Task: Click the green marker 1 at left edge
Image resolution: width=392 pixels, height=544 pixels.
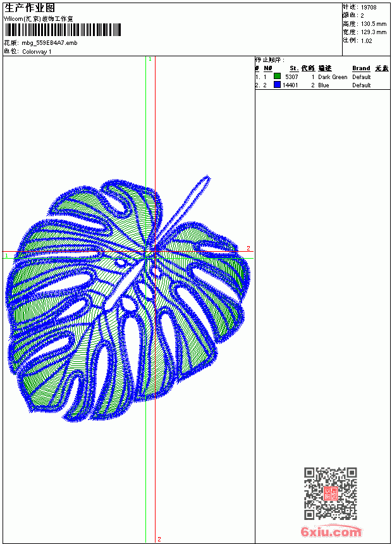Action: coord(6,256)
